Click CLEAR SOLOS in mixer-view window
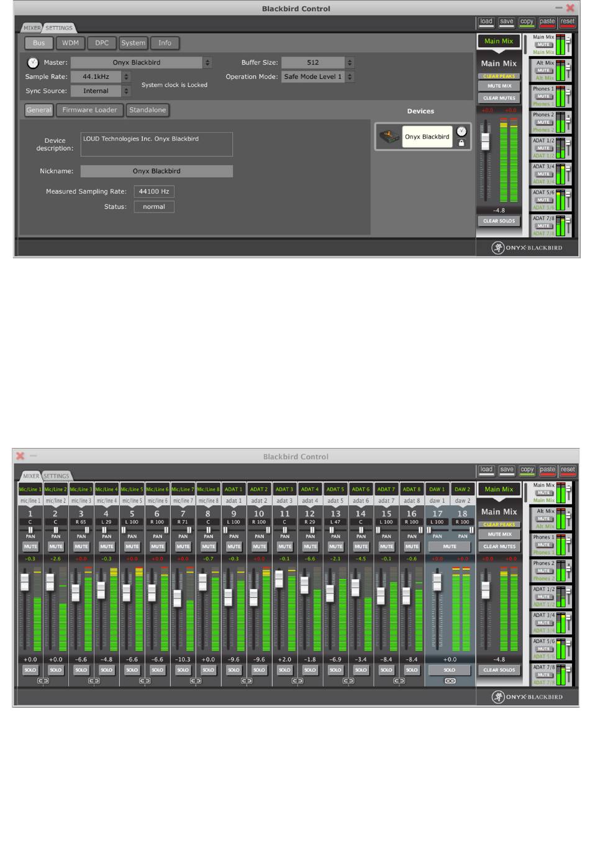Screen dimensions: 590x868 tap(499, 670)
